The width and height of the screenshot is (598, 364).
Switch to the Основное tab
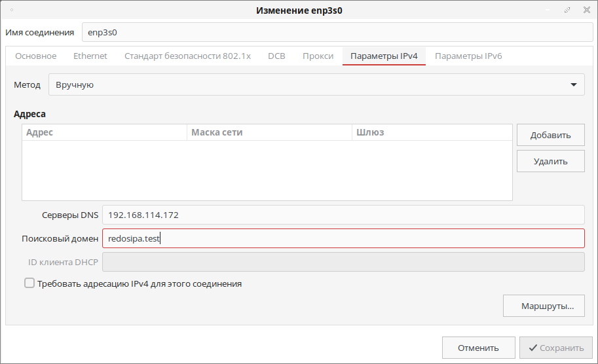pyautogui.click(x=36, y=56)
